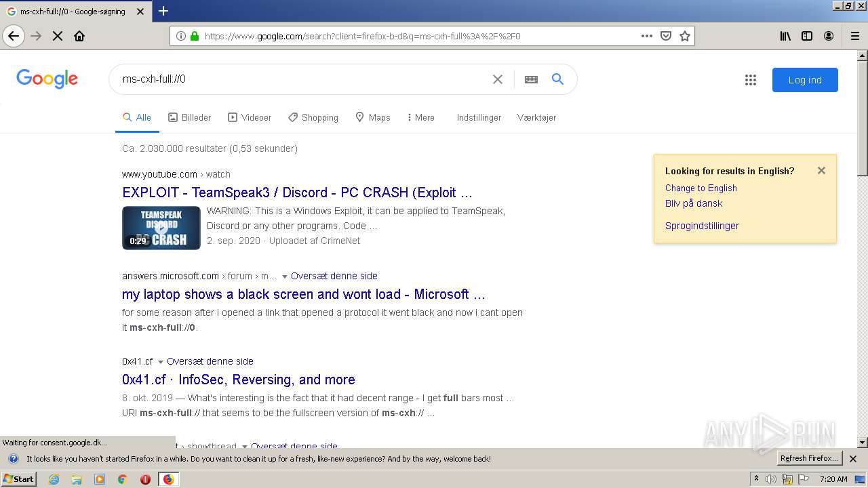Open Indstillinger settings menu
This screenshot has height=488, width=868.
point(479,117)
